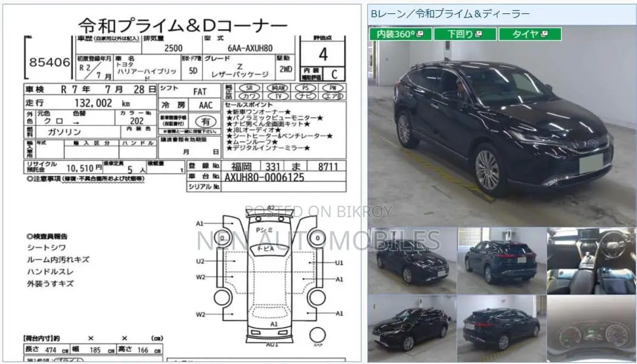Screen dimensions: 637x364
Task: Click the mileage 132,002 km
Action: [102, 103]
